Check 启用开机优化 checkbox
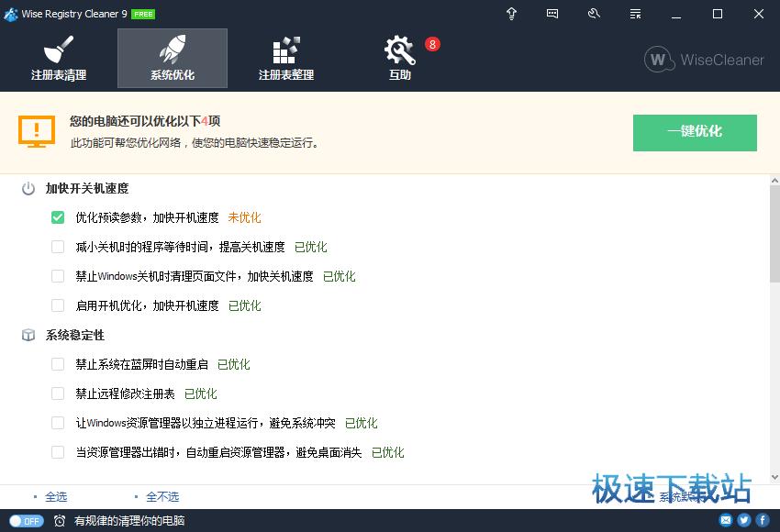This screenshot has height=532, width=780. (58, 305)
